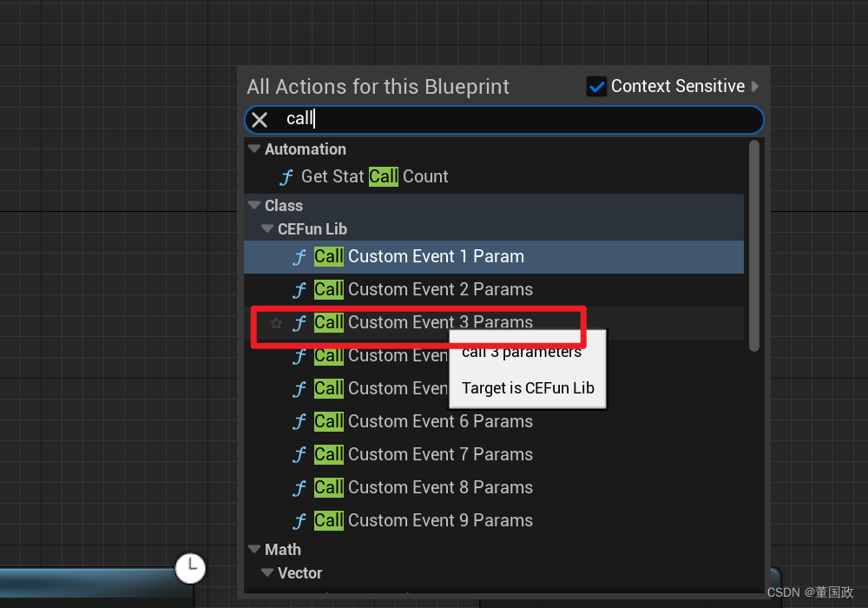Click the green Call badge on Custom Event 8 Params
The width and height of the screenshot is (868, 608).
328,487
